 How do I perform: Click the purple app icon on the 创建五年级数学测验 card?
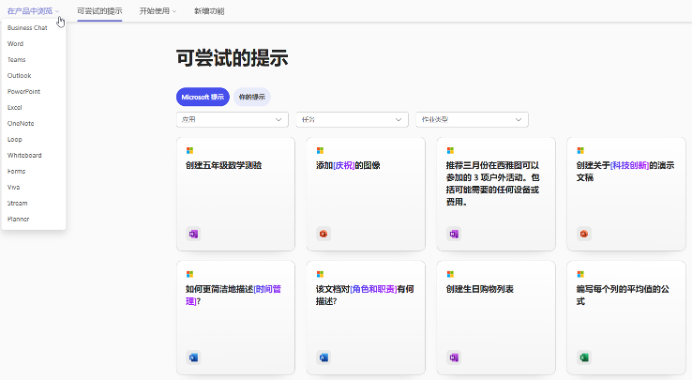point(193,234)
